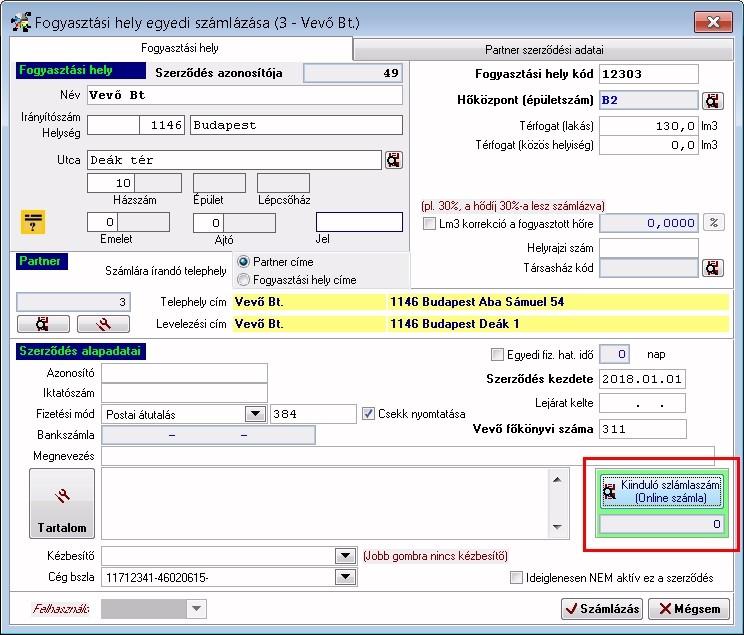The image size is (744, 635).
Task: Click the lookup icon next to Hőközpont field
Action: pos(713,101)
